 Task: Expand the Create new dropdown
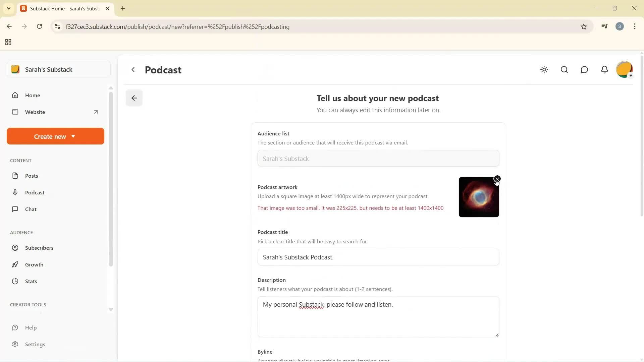click(x=55, y=136)
